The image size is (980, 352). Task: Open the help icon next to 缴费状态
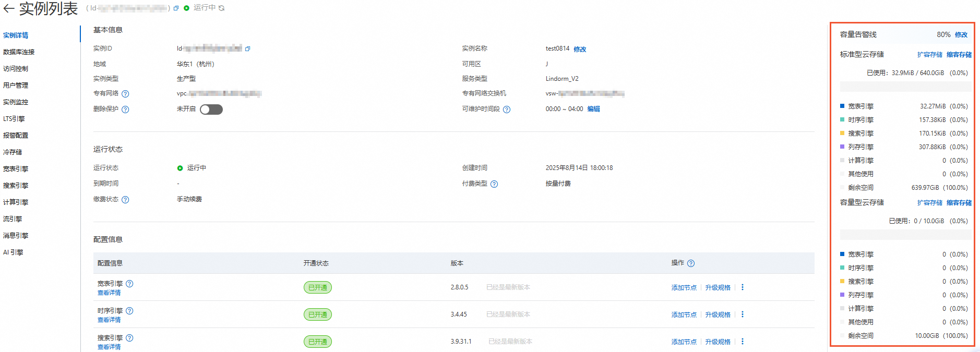coord(125,200)
